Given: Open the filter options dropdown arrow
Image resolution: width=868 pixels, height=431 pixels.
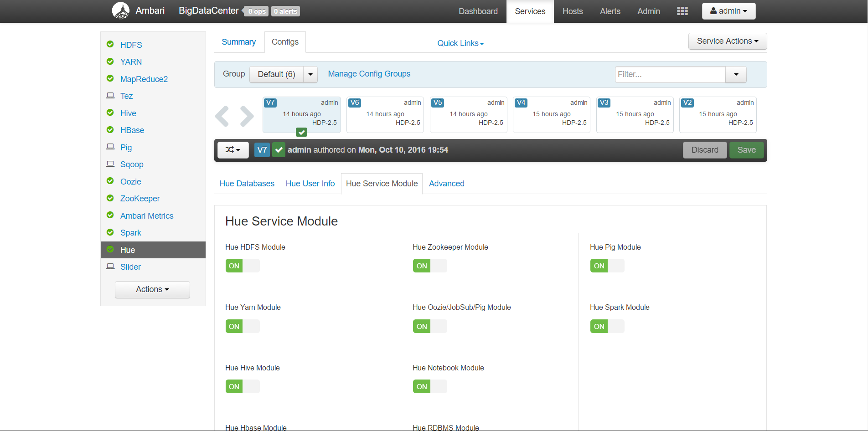Looking at the screenshot, I should click(x=736, y=74).
